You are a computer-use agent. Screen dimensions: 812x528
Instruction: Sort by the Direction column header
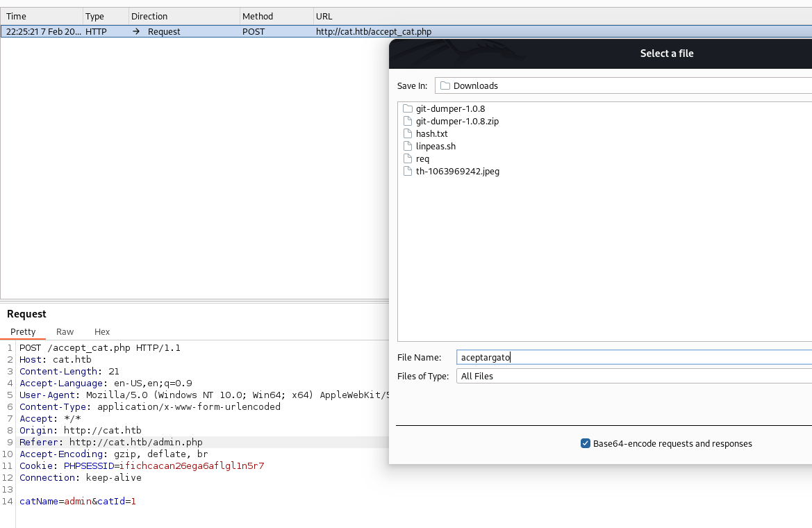point(184,16)
